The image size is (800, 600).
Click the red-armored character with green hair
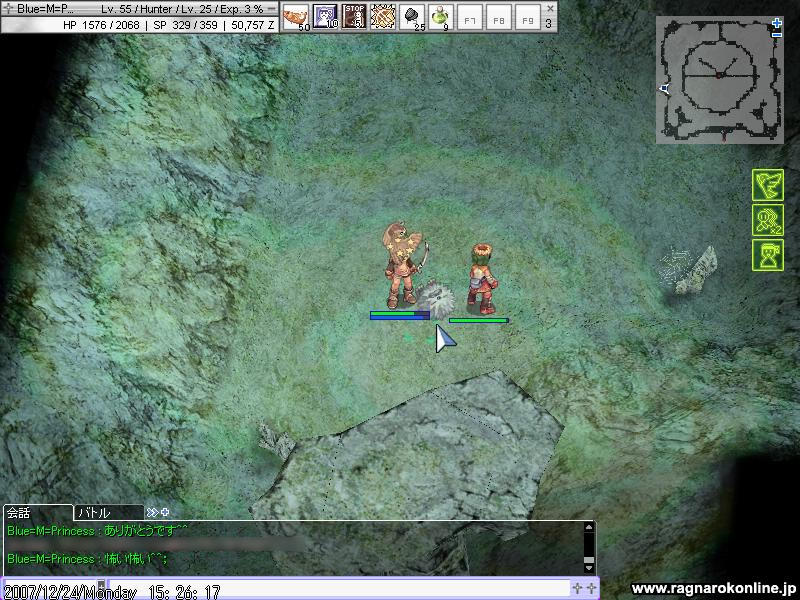click(482, 279)
